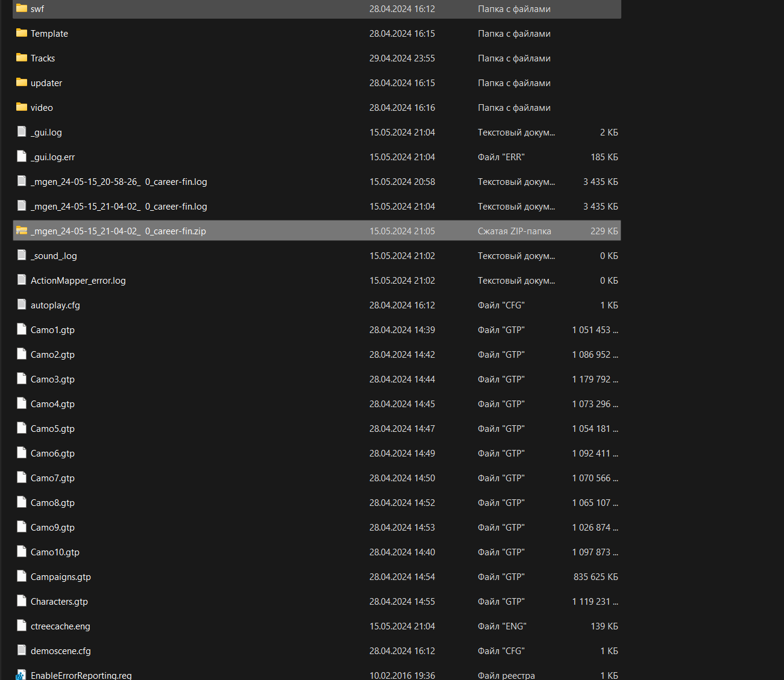Click the Camo8.gtp file icon

pos(22,502)
